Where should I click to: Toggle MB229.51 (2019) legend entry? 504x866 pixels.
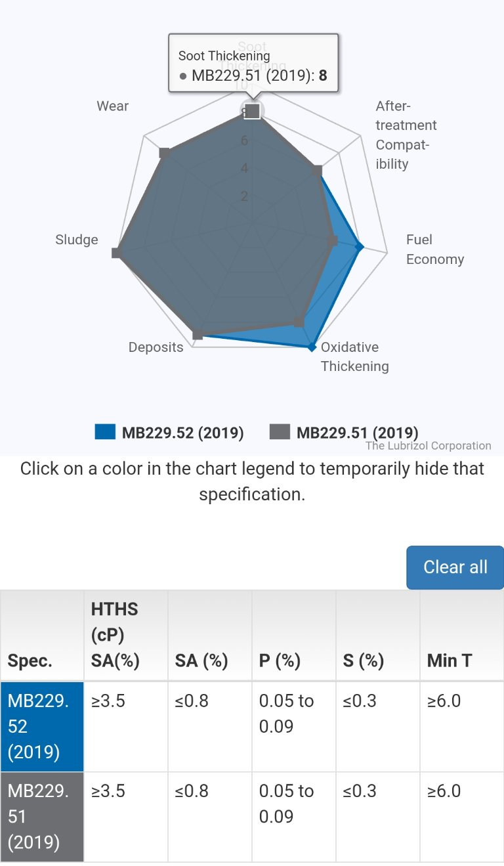344,433
